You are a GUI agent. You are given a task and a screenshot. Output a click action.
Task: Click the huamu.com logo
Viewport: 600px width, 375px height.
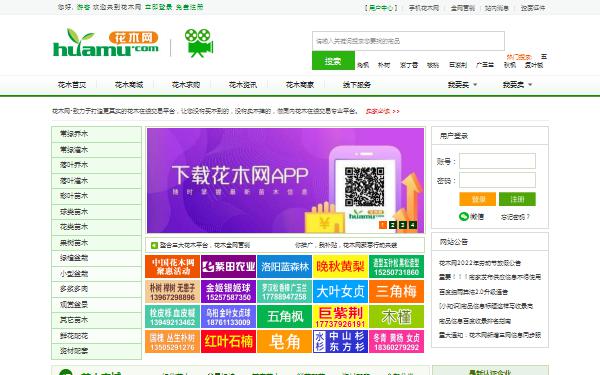pos(106,43)
